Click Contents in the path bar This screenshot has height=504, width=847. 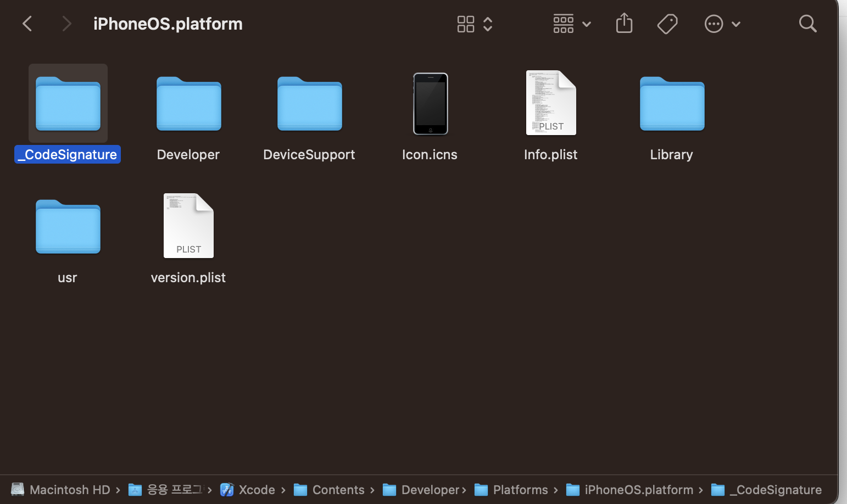329,489
